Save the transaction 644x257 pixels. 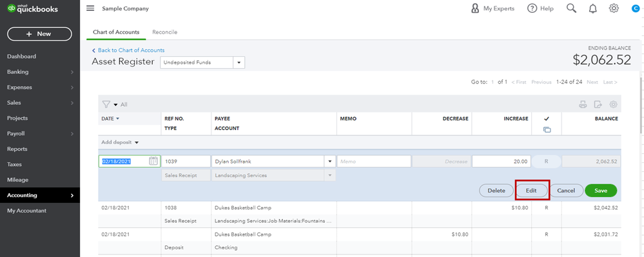[x=601, y=191]
